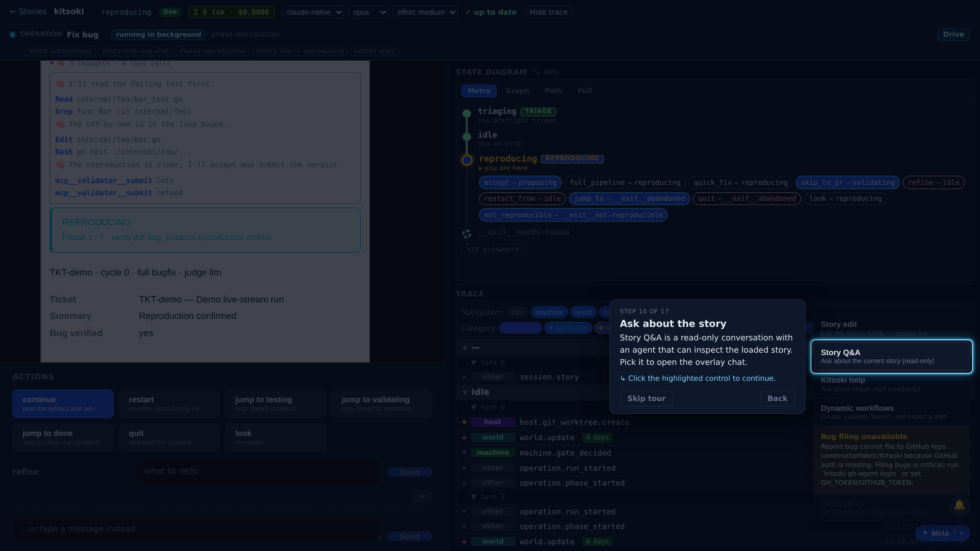Click the Drive button

point(953,34)
